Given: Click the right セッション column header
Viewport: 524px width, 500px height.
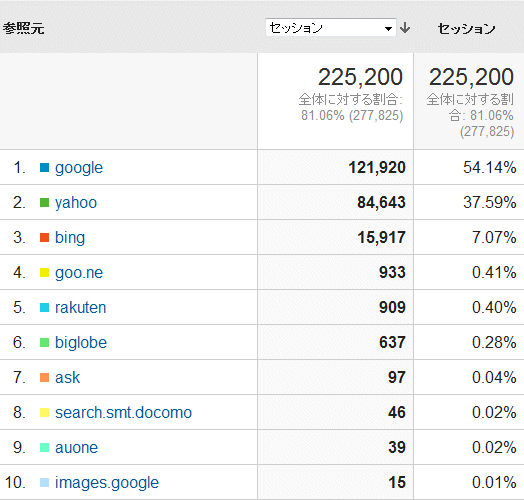Looking at the screenshot, I should [x=467, y=29].
